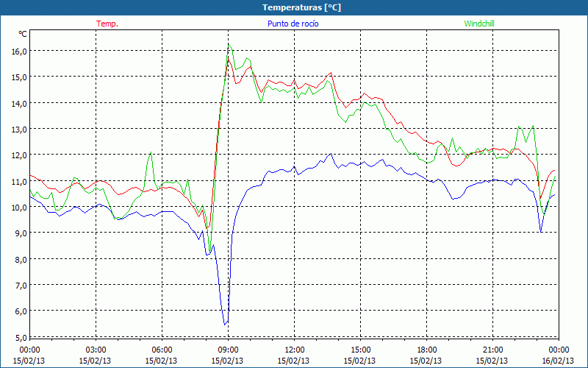The image size is (588, 368).
Task: Click the 6,0 y-axis value
Action: (x=21, y=311)
